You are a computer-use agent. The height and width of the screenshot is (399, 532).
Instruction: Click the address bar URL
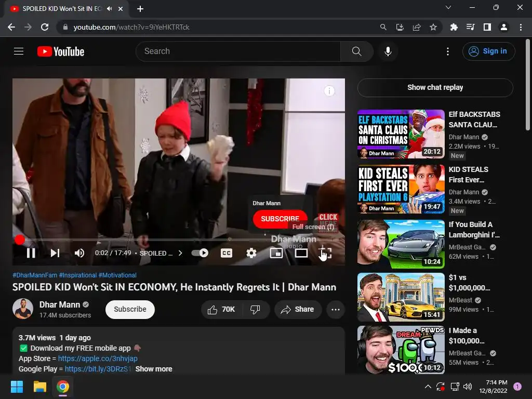[131, 27]
